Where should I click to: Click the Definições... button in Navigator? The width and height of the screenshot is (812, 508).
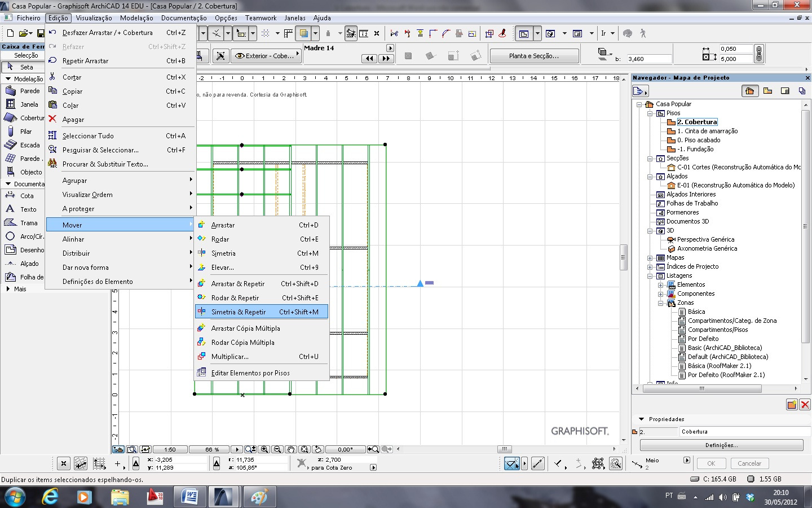tap(721, 445)
